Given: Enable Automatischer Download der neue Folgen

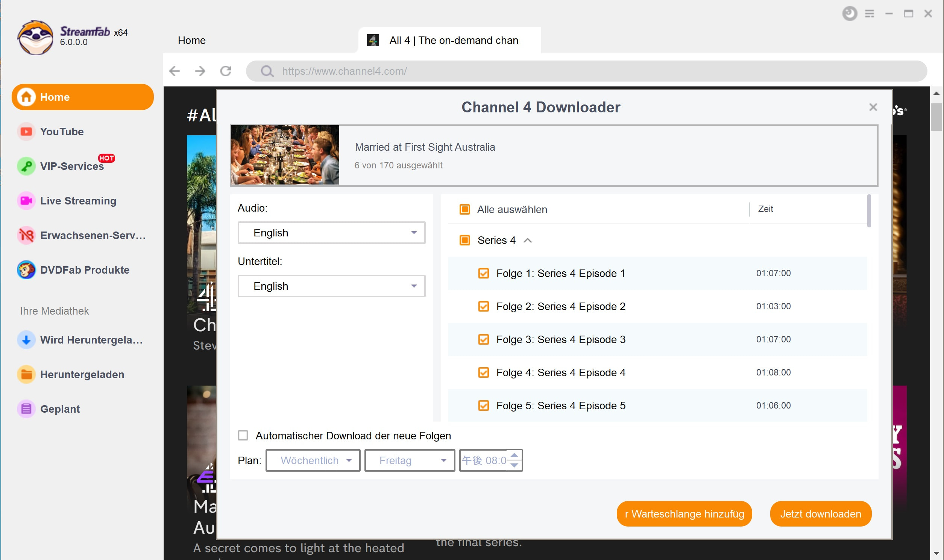Looking at the screenshot, I should [243, 436].
